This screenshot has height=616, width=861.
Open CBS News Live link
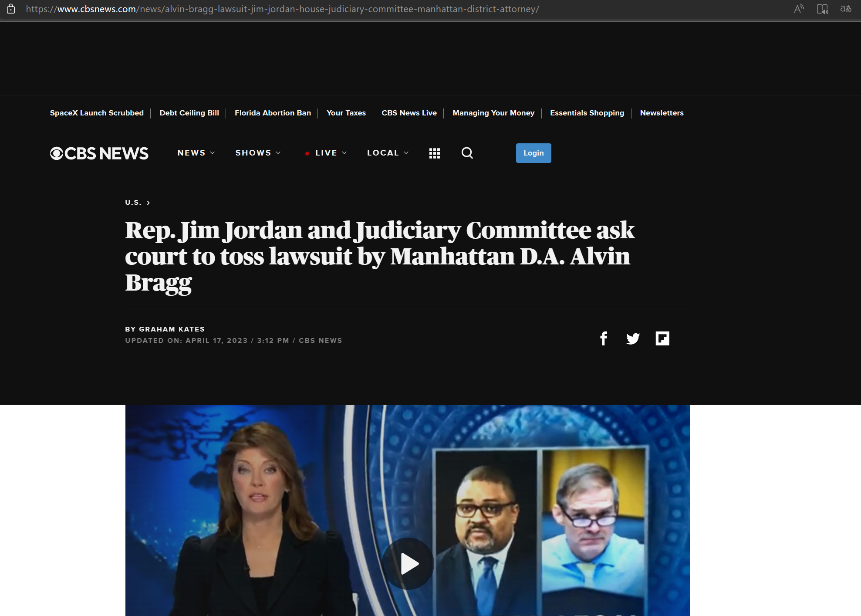coord(409,113)
